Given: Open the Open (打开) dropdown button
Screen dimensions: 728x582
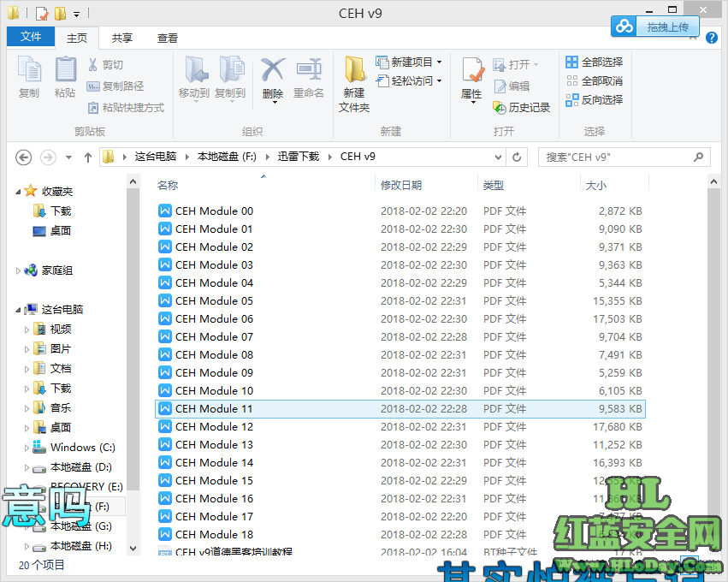Looking at the screenshot, I should pos(515,64).
